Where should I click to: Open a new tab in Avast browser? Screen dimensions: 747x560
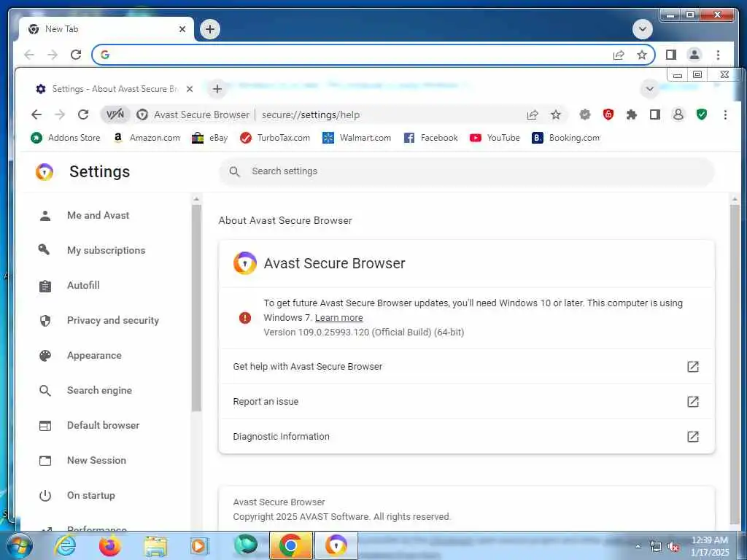(x=217, y=88)
